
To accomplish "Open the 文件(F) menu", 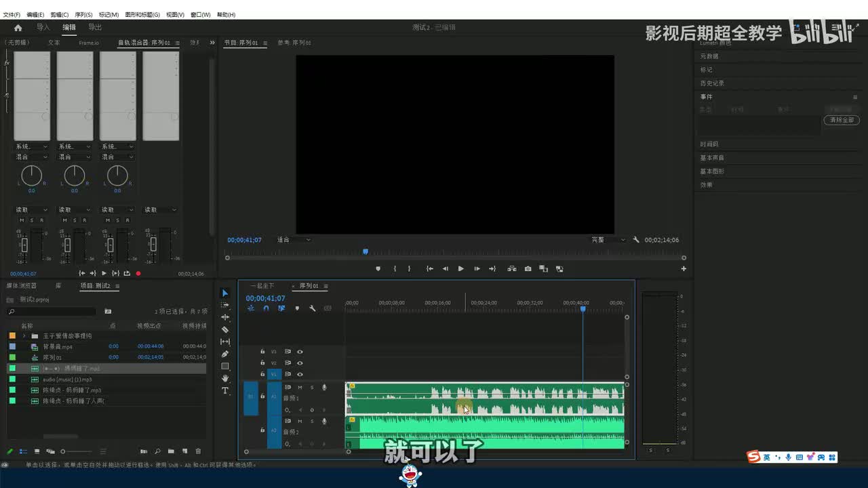I will click(x=12, y=14).
